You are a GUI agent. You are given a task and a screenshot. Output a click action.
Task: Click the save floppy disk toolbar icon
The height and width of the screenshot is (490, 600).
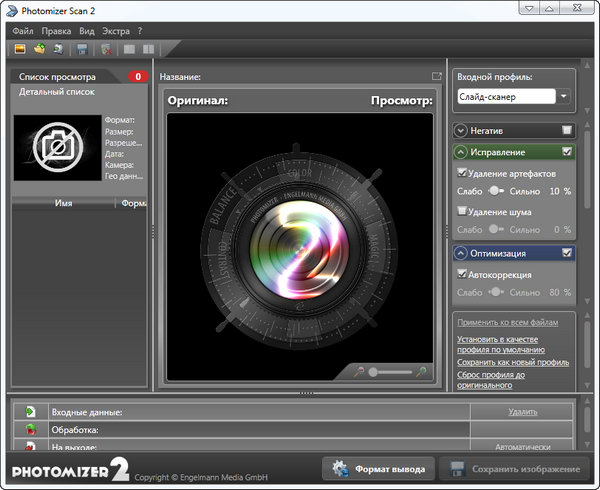(82, 49)
